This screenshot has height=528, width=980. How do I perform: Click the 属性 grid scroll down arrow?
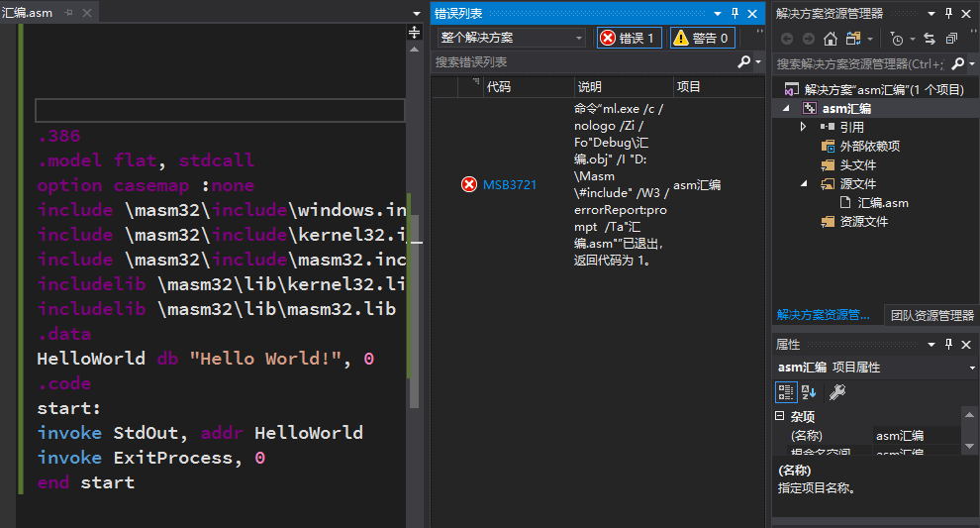pos(969,446)
